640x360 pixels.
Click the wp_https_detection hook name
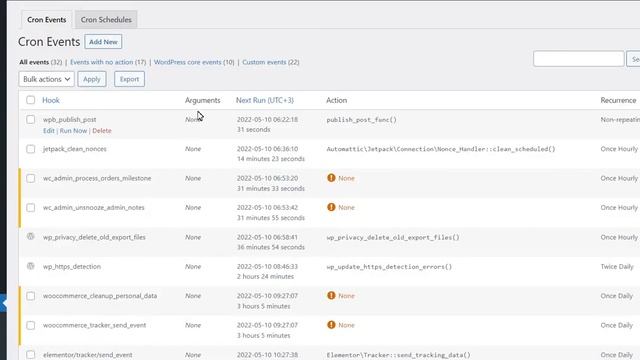pos(72,267)
